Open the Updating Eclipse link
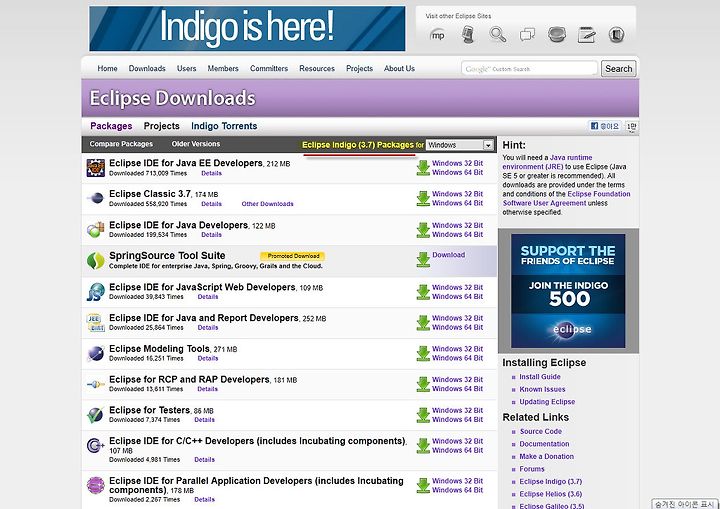The height and width of the screenshot is (509, 720). (x=547, y=402)
